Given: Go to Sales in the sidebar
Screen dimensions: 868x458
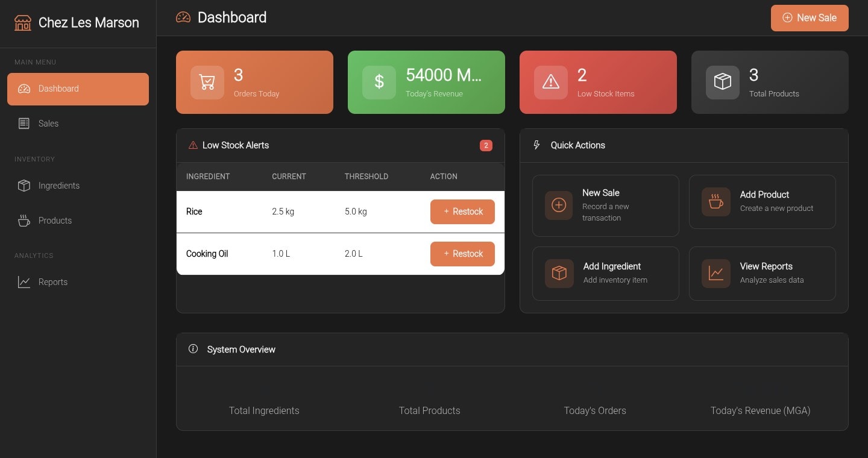Looking at the screenshot, I should [78, 124].
